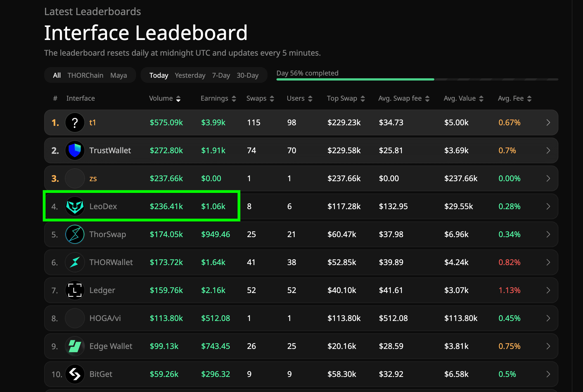583x392 pixels.
Task: Expand the Edge Wallet row chevron
Action: pyautogui.click(x=548, y=346)
